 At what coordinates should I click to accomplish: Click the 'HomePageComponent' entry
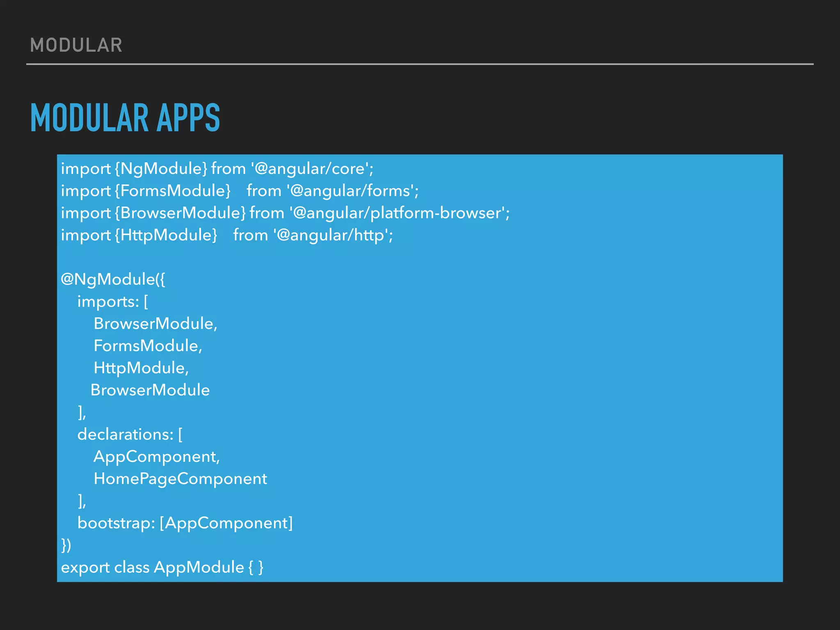tap(180, 479)
